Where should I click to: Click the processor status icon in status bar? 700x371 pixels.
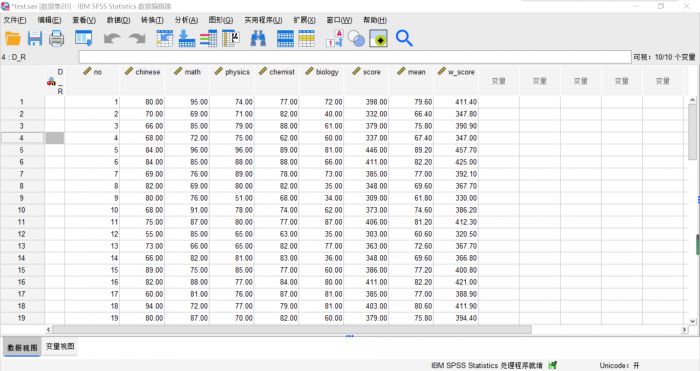pos(553,365)
